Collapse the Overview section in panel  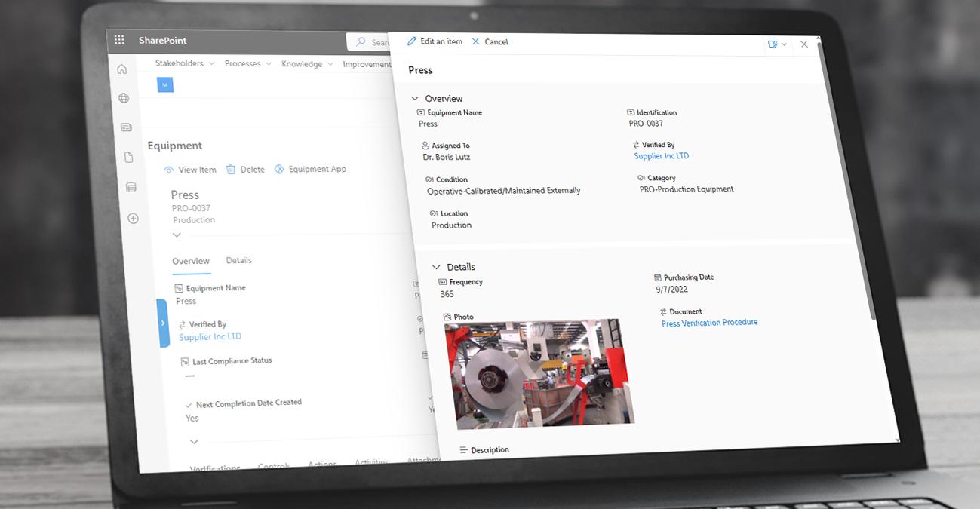pyautogui.click(x=414, y=98)
